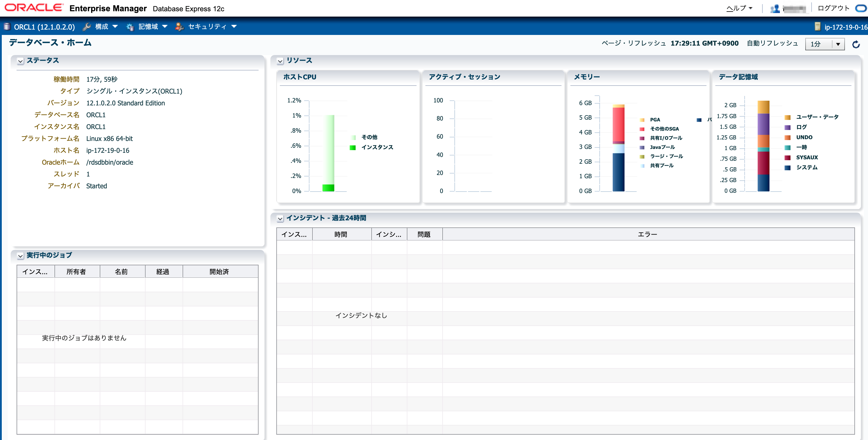The width and height of the screenshot is (868, 440).
Task: Click the user profile icon near logout
Action: [775, 8]
